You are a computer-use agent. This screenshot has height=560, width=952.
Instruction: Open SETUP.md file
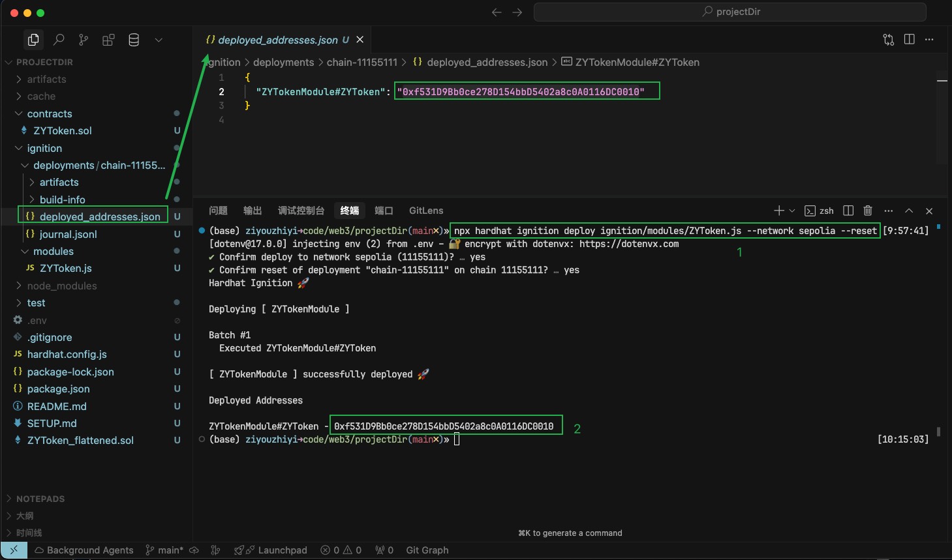point(52,423)
